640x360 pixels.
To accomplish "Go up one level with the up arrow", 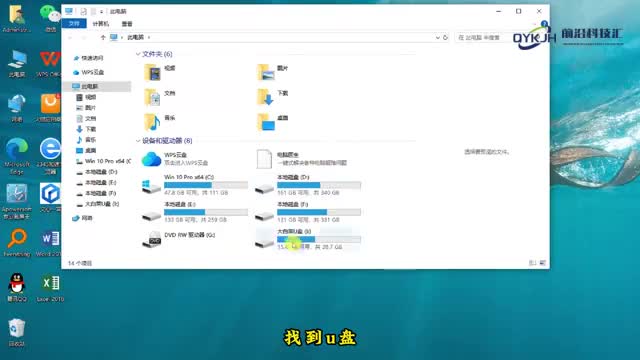I will tap(103, 37).
